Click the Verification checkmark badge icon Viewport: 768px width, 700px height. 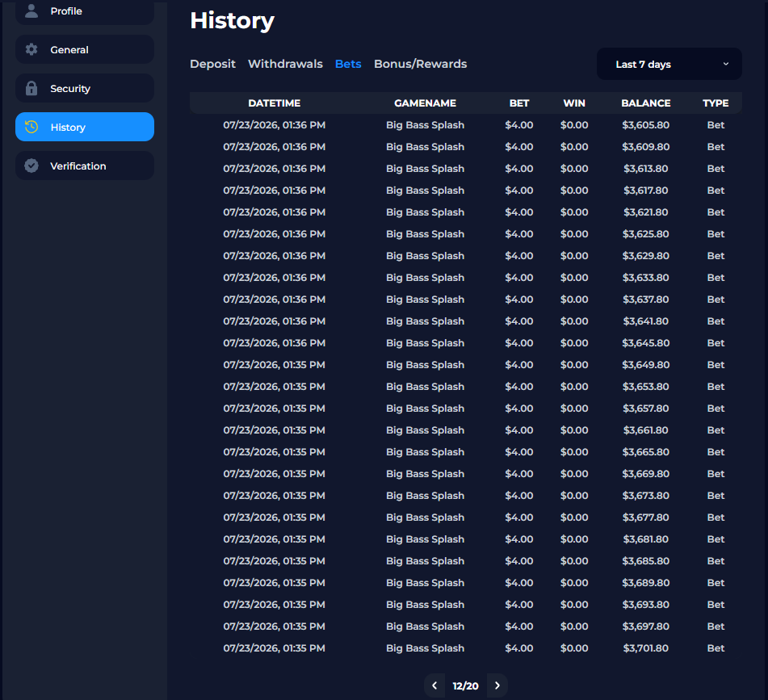point(31,166)
